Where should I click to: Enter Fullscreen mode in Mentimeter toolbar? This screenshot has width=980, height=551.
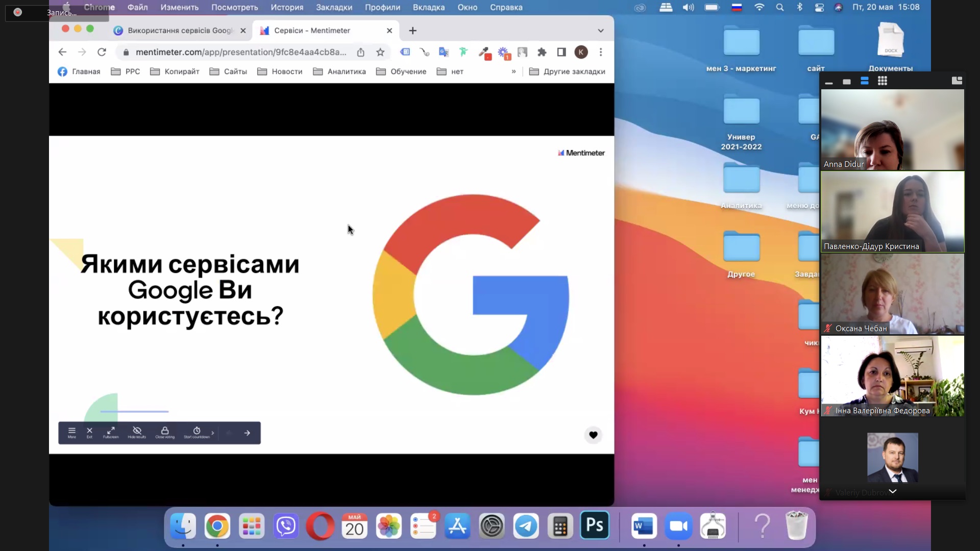coord(111,432)
